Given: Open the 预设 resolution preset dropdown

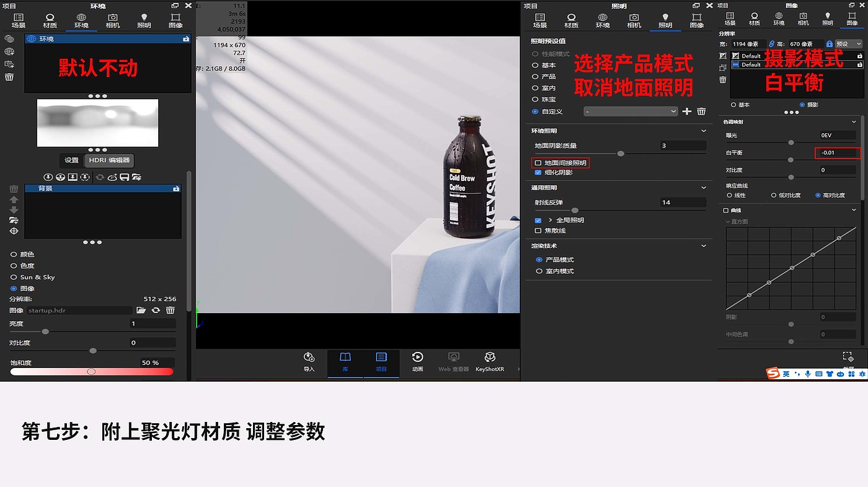Looking at the screenshot, I should [849, 44].
